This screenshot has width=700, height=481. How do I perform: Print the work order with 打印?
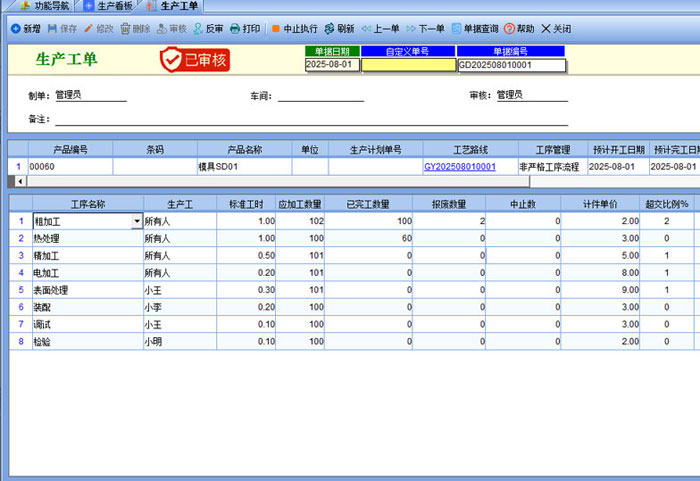[245, 29]
